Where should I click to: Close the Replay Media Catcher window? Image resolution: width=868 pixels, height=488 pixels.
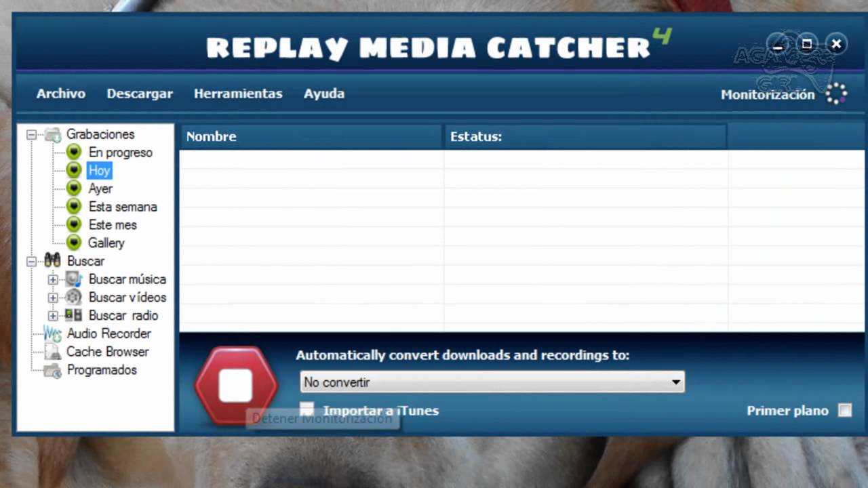836,45
